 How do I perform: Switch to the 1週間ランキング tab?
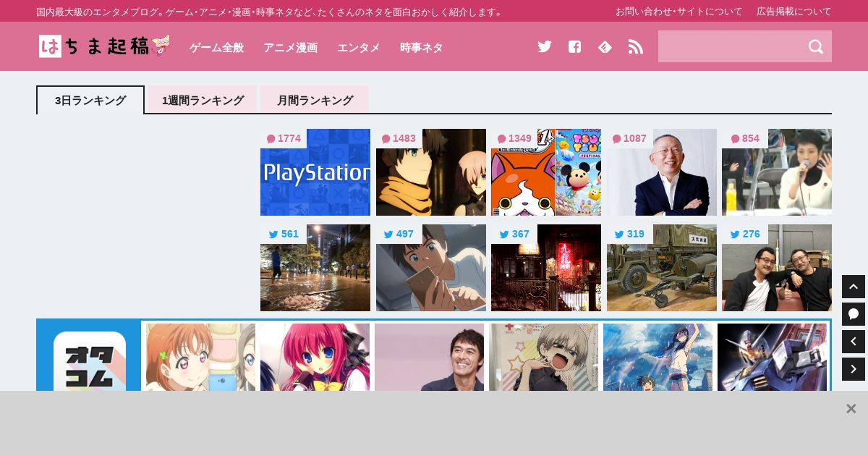203,100
